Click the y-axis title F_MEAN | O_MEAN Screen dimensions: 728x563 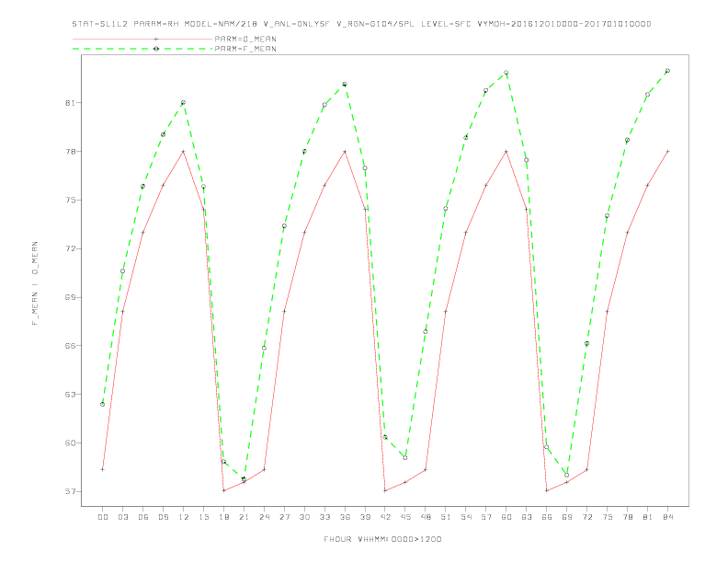click(35, 283)
